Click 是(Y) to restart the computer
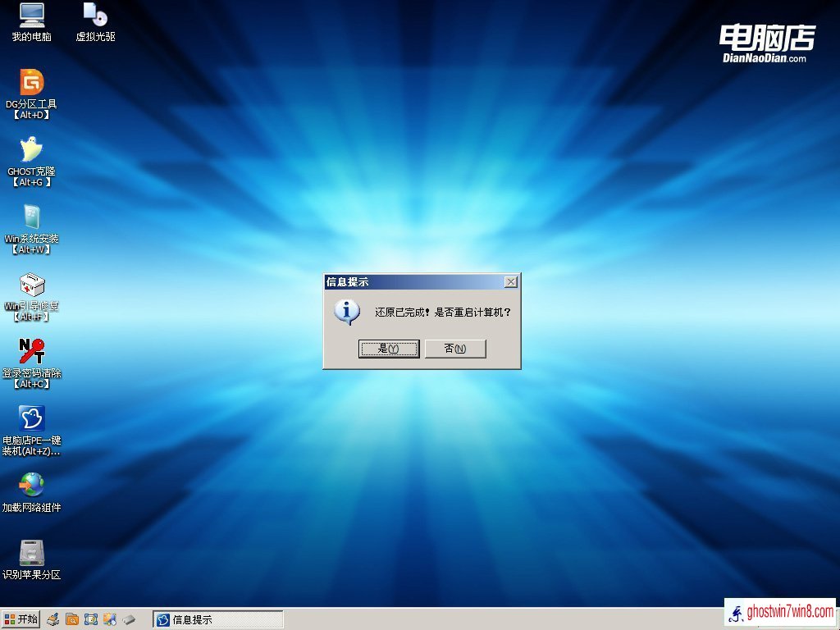Image resolution: width=840 pixels, height=630 pixels. tap(389, 349)
